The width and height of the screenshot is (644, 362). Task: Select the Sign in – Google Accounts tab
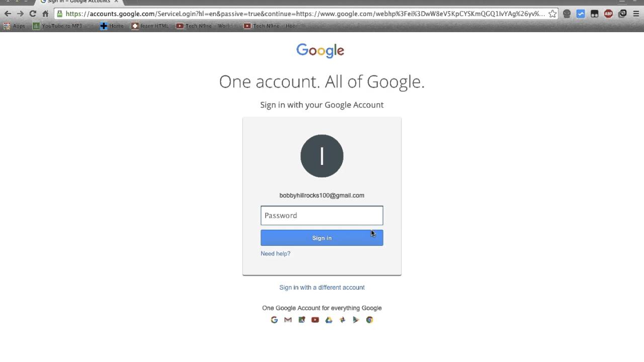pos(78,2)
